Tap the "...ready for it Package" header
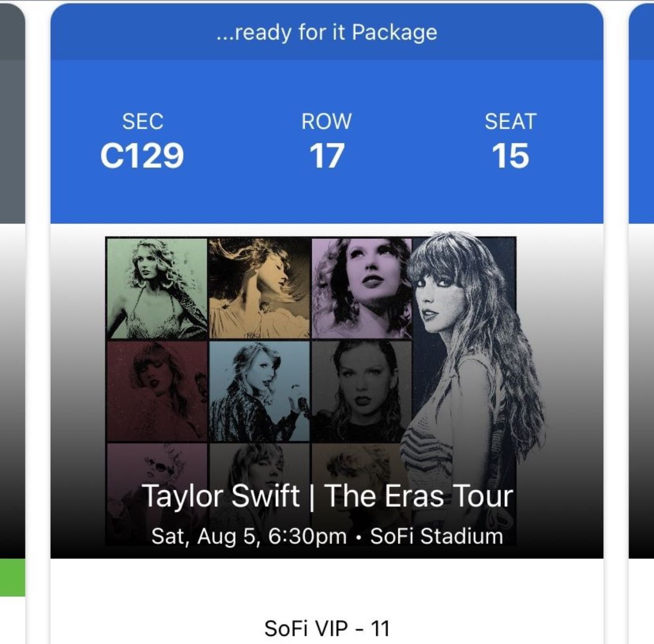This screenshot has width=654, height=644. (x=326, y=32)
